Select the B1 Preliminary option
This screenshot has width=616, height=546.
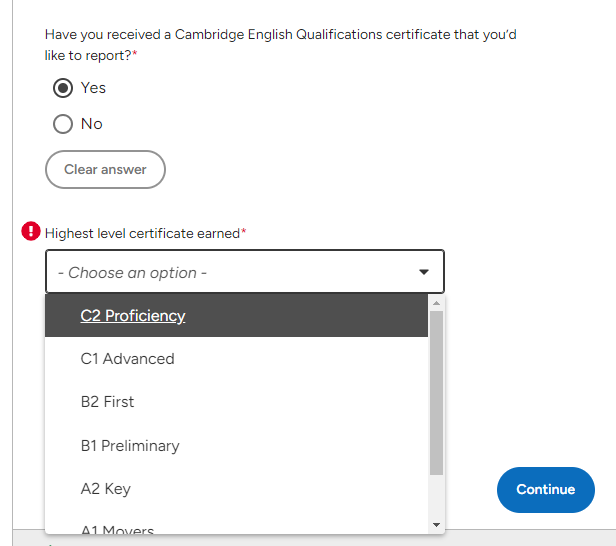click(x=236, y=445)
